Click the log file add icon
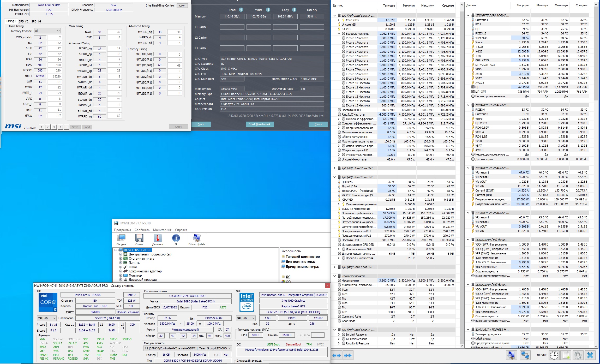Image resolution: width=600 pixels, height=364 pixels. coord(566,355)
